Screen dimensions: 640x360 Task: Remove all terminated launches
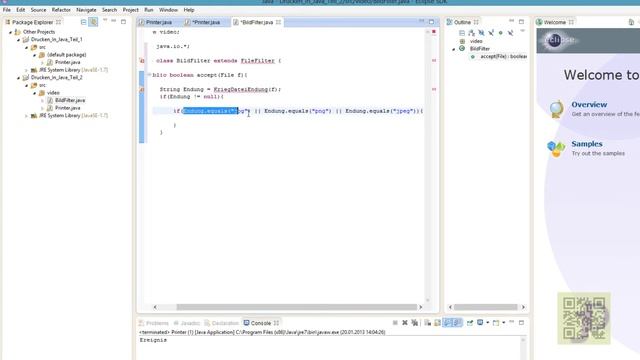tap(415, 323)
